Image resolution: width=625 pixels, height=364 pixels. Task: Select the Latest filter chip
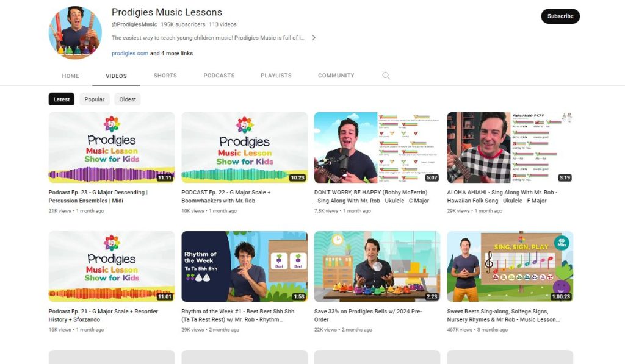[x=62, y=99]
